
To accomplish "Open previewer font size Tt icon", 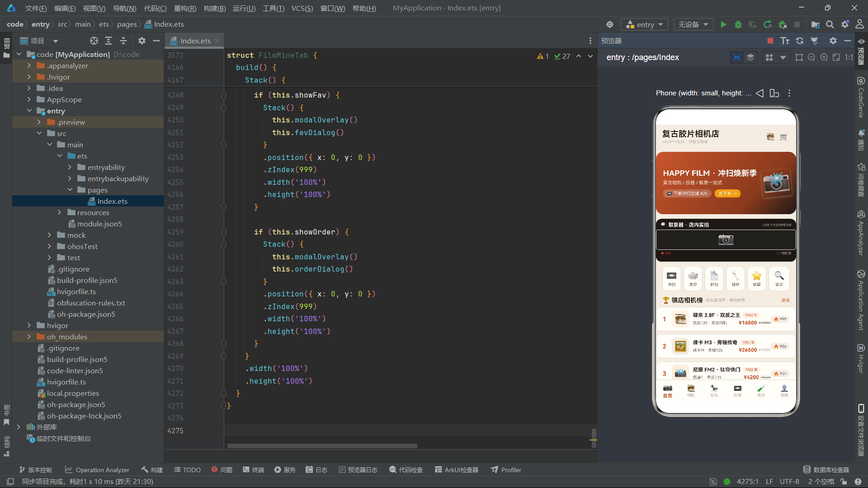I will 785,41.
